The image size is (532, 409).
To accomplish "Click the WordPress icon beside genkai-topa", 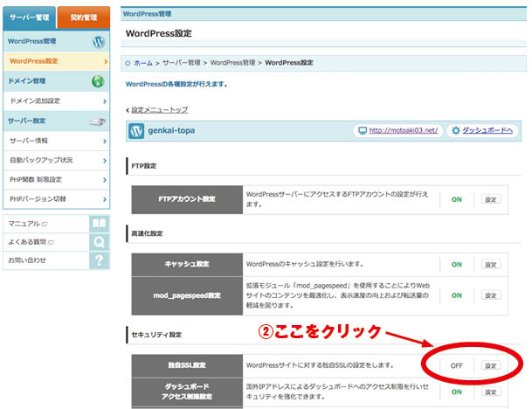I will click(x=136, y=131).
